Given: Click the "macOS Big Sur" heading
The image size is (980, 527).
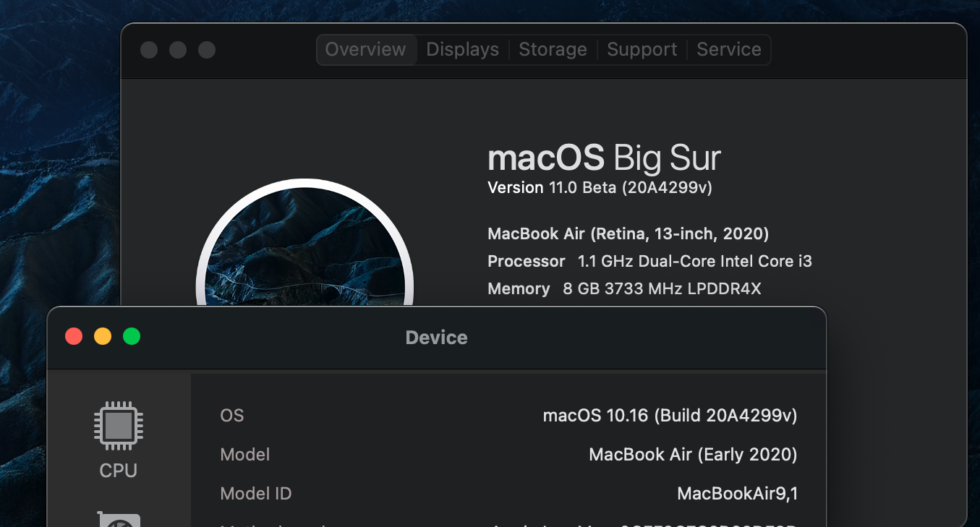Looking at the screenshot, I should (x=605, y=158).
